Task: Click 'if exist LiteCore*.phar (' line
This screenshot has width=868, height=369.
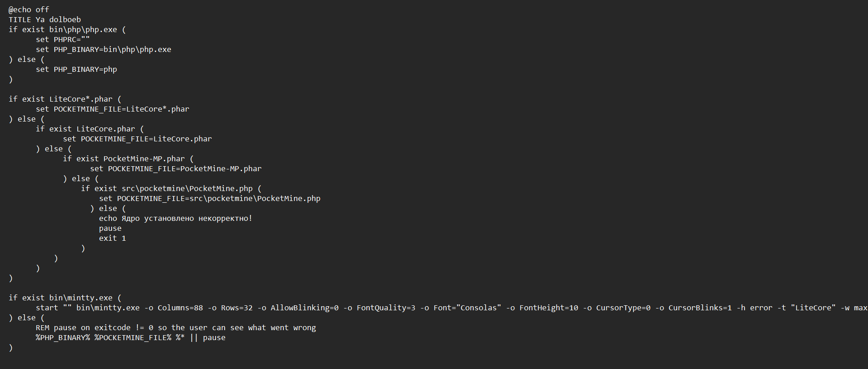Action: [x=65, y=99]
